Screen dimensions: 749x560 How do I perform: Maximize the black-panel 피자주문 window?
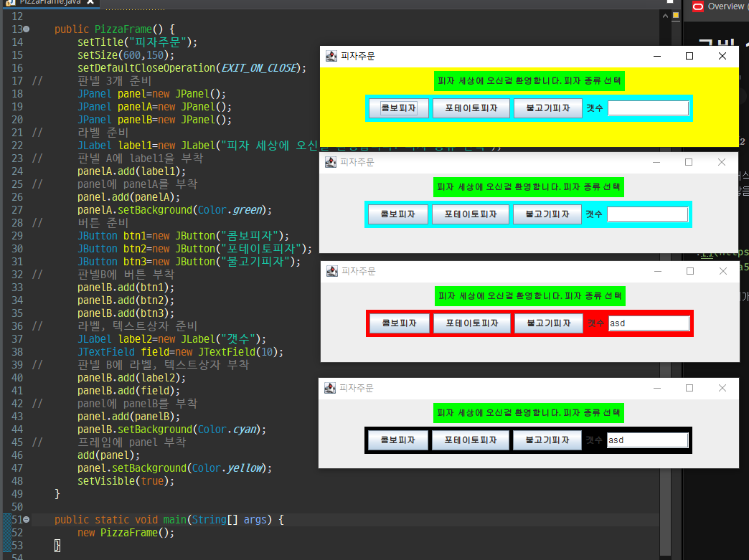point(689,388)
